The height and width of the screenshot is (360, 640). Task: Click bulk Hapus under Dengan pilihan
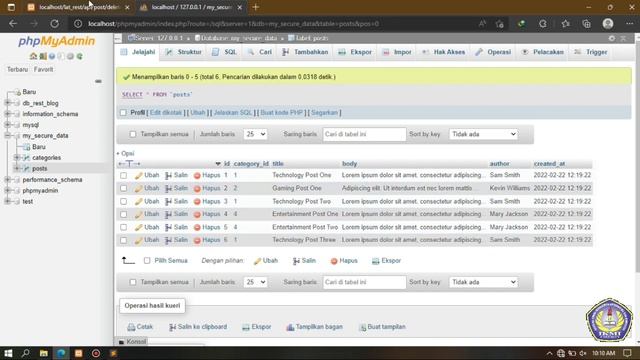(x=344, y=260)
